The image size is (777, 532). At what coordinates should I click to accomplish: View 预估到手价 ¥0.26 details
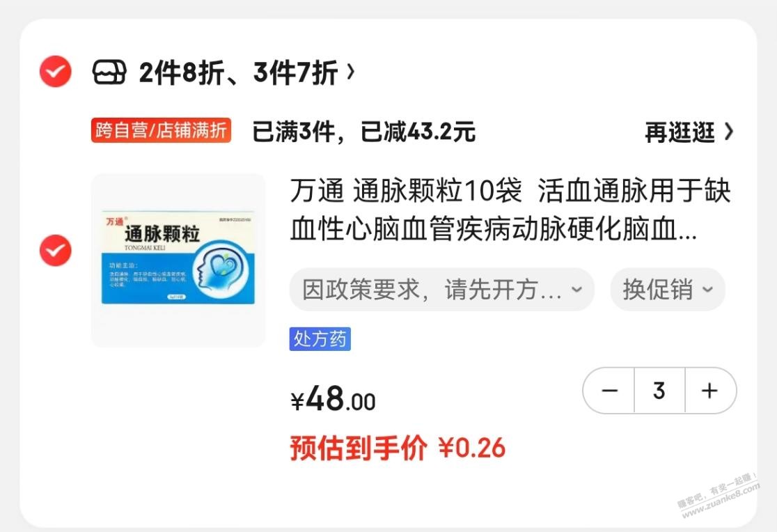[398, 448]
